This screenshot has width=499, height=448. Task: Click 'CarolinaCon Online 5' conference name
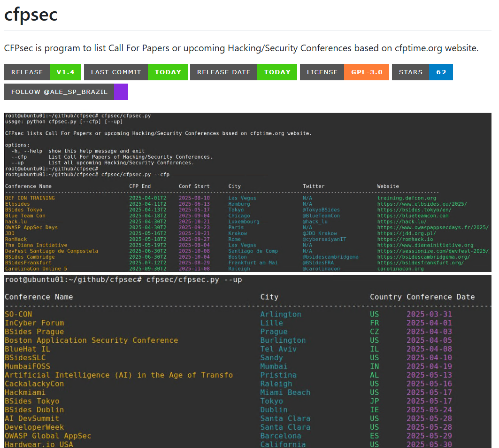(36, 269)
